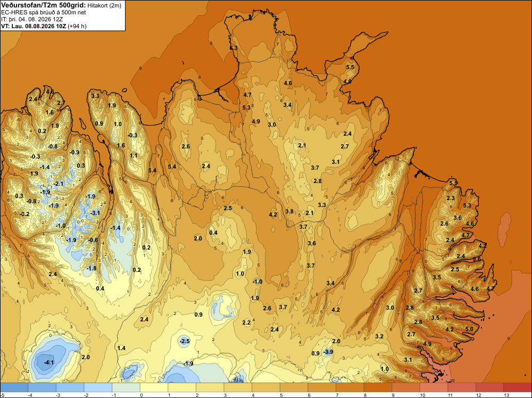Click the 12 tick label on the colour scale
532x398 pixels.
point(478,395)
